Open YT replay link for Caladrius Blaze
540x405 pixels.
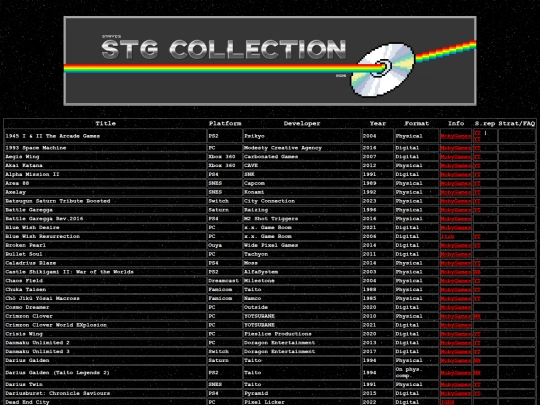477,263
